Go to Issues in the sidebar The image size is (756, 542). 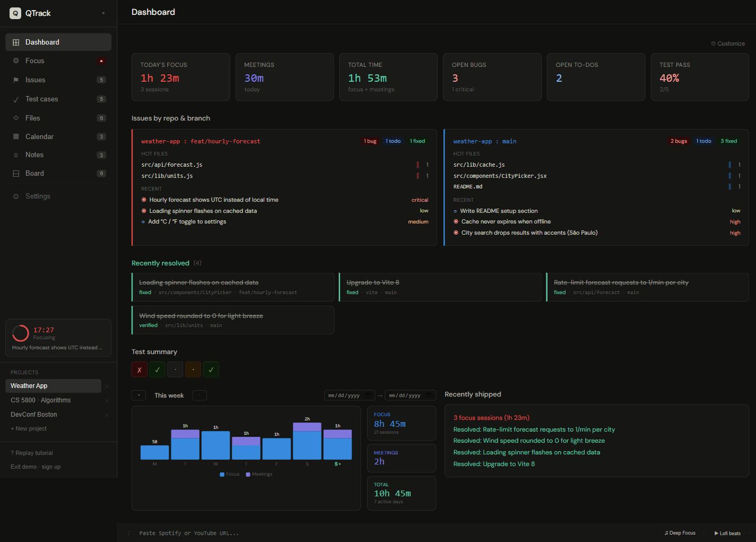58,80
